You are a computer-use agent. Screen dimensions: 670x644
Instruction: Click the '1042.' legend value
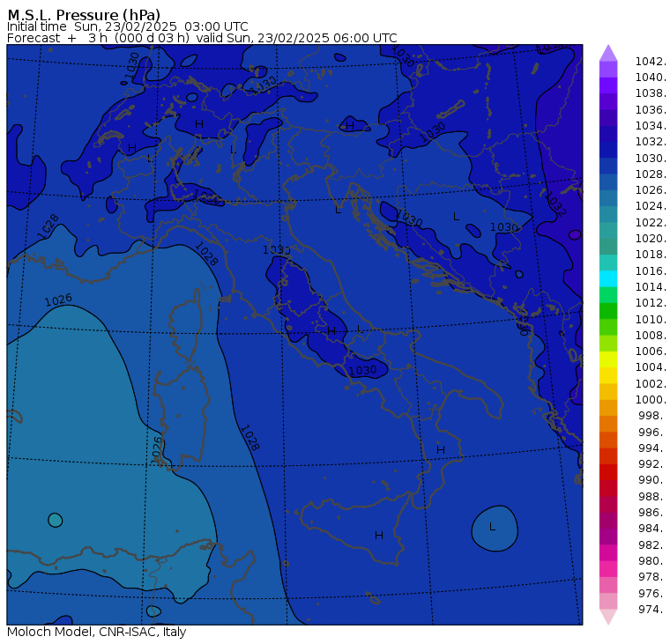click(x=651, y=62)
